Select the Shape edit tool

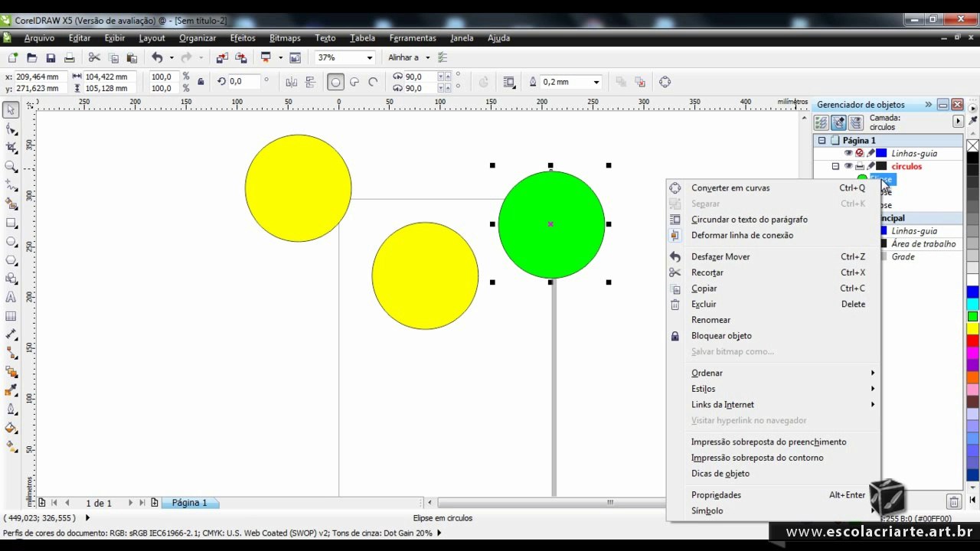pos(11,129)
